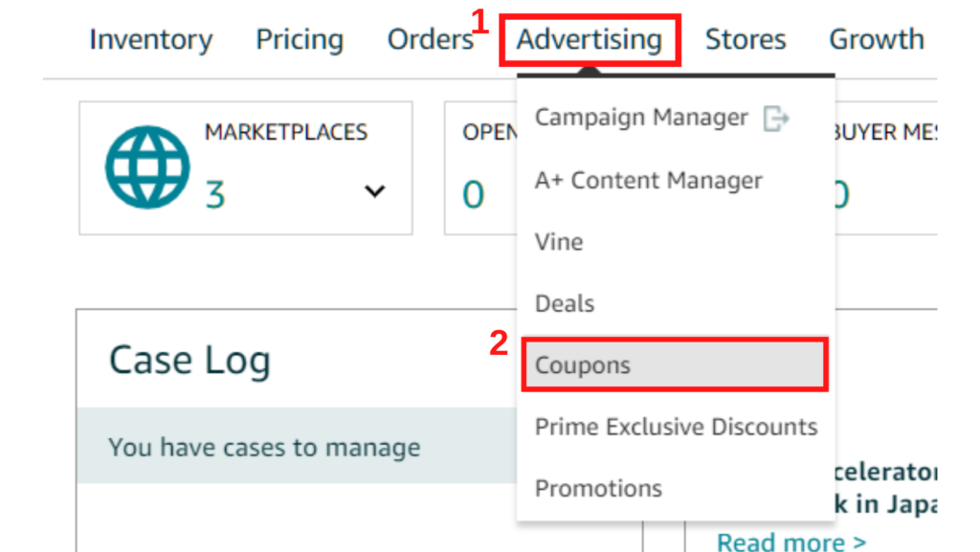Switch to the Inventory menu
Screen dimensions: 980x552
click(149, 39)
